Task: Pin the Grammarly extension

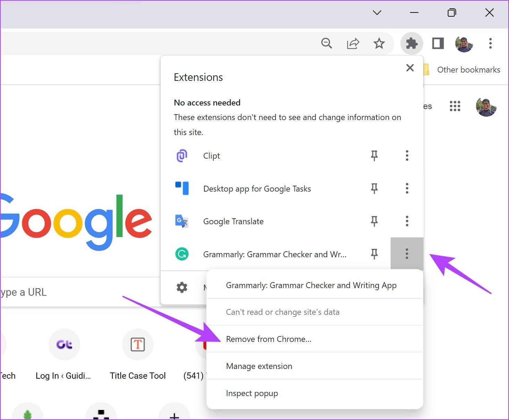Action: [x=374, y=254]
